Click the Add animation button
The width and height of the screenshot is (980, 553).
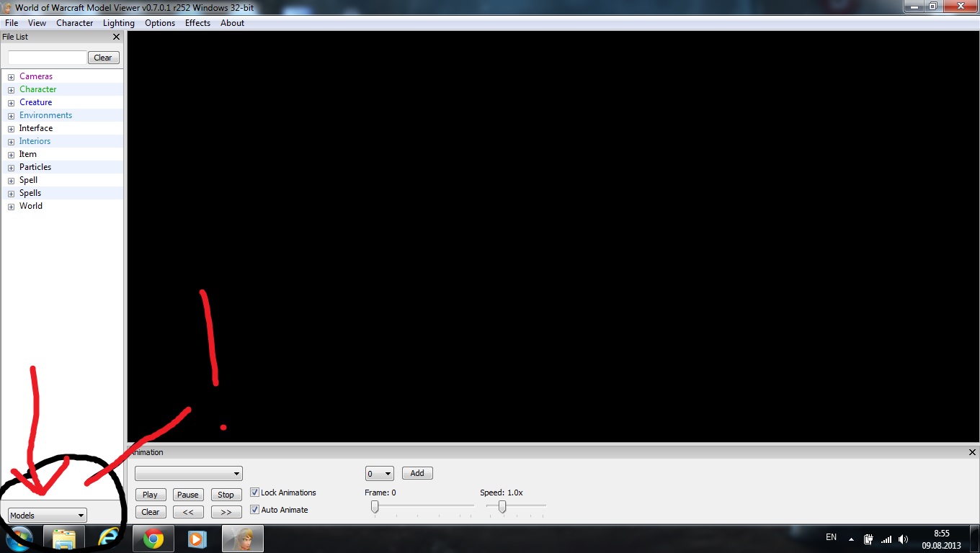click(x=417, y=473)
